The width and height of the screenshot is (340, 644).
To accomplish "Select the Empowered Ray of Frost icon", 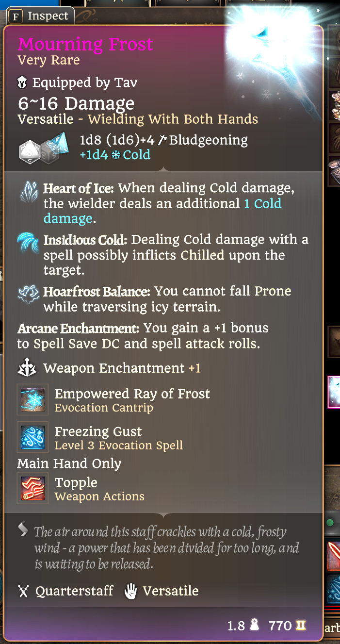I will point(32,399).
